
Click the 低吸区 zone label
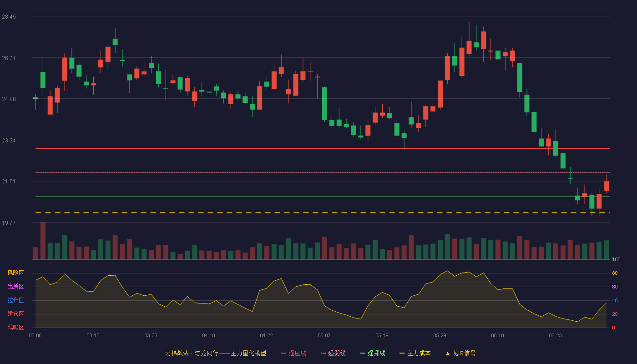pyautogui.click(x=15, y=327)
